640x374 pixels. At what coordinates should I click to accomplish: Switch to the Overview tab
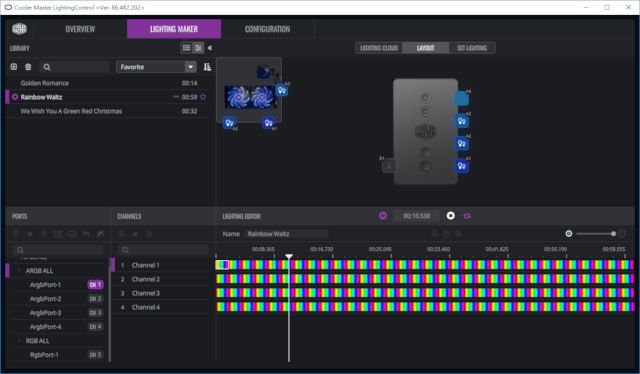(x=80, y=29)
